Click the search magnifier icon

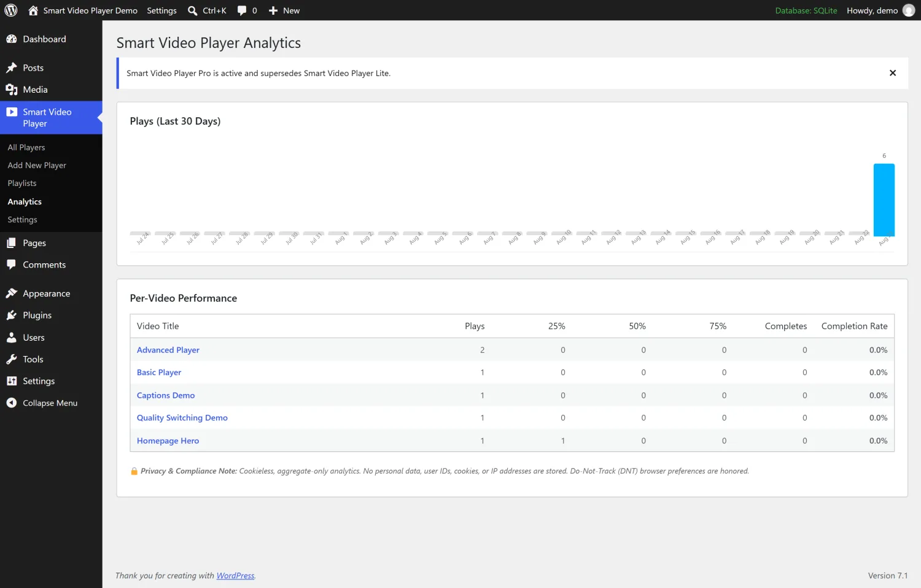point(192,10)
